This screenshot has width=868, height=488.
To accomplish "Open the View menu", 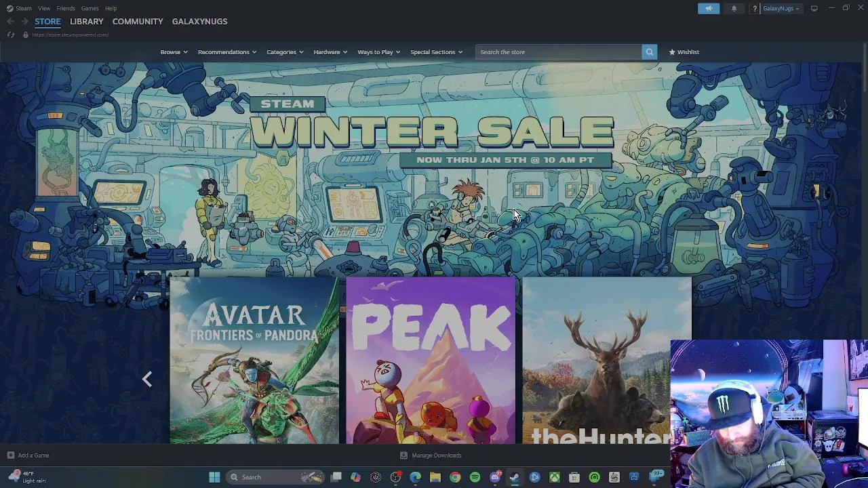I will point(44,8).
